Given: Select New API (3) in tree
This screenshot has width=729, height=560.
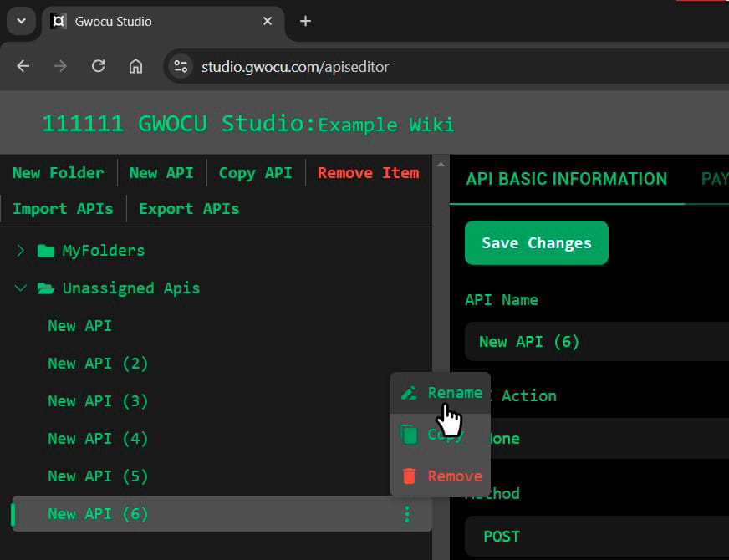Looking at the screenshot, I should click(x=98, y=401).
